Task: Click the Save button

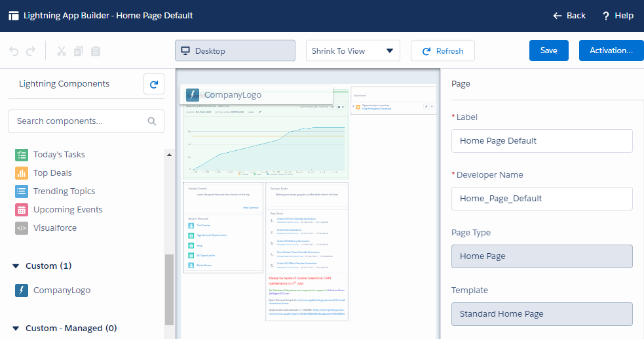Action: (549, 50)
